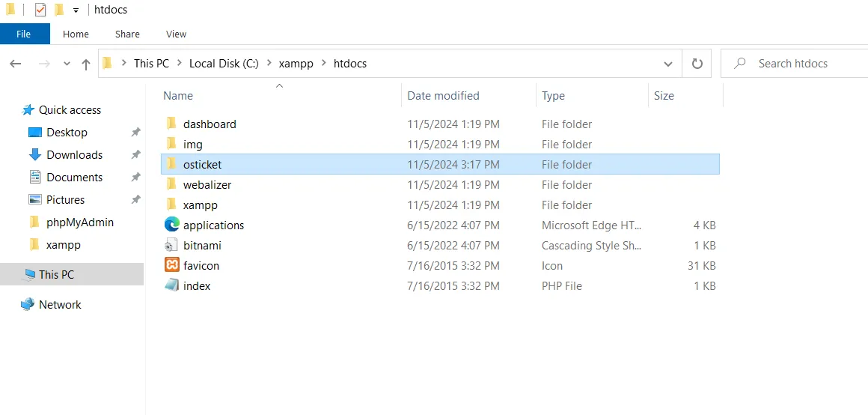The image size is (868, 415).
Task: Open the Customize Quick Access Toolbar dropdown
Action: tap(76, 10)
